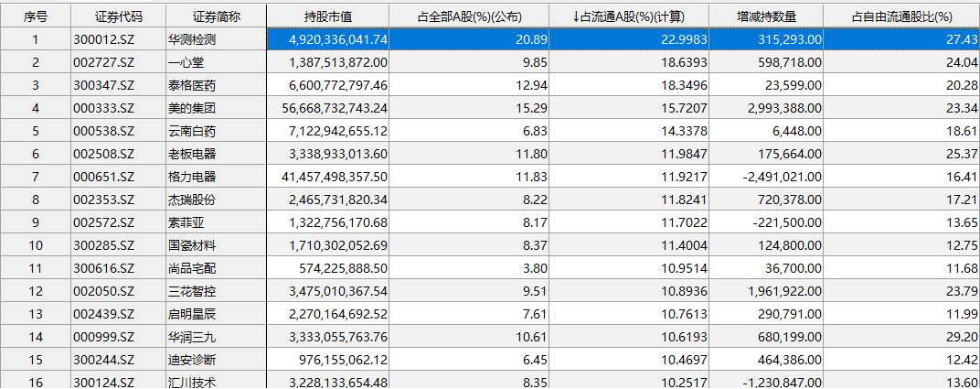Select row number 10
The image size is (980, 389).
[36, 245]
